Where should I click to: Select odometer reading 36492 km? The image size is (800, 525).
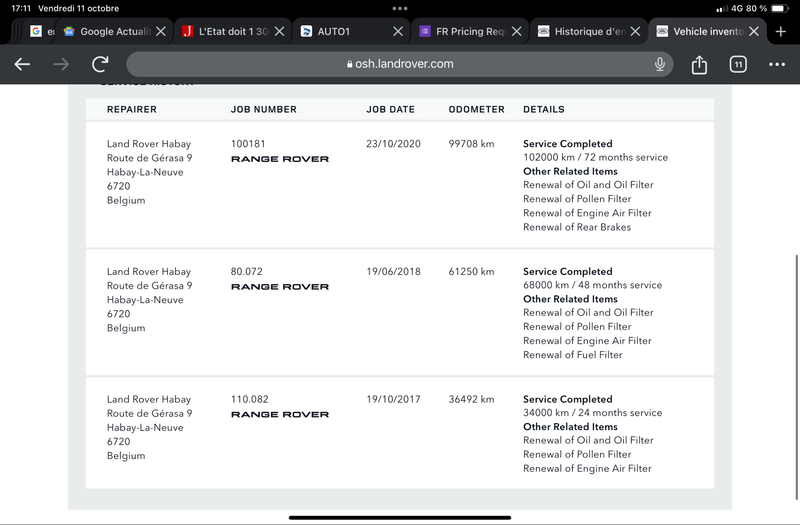coord(471,399)
